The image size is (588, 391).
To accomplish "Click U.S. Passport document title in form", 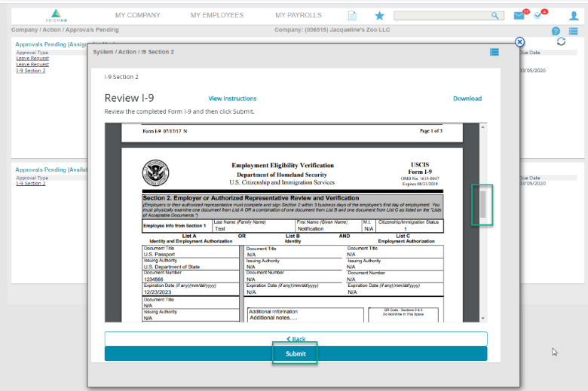I will tap(159, 254).
